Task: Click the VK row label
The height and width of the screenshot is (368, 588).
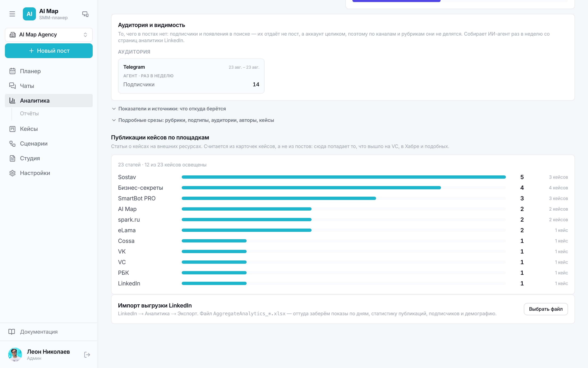Action: coord(122,251)
